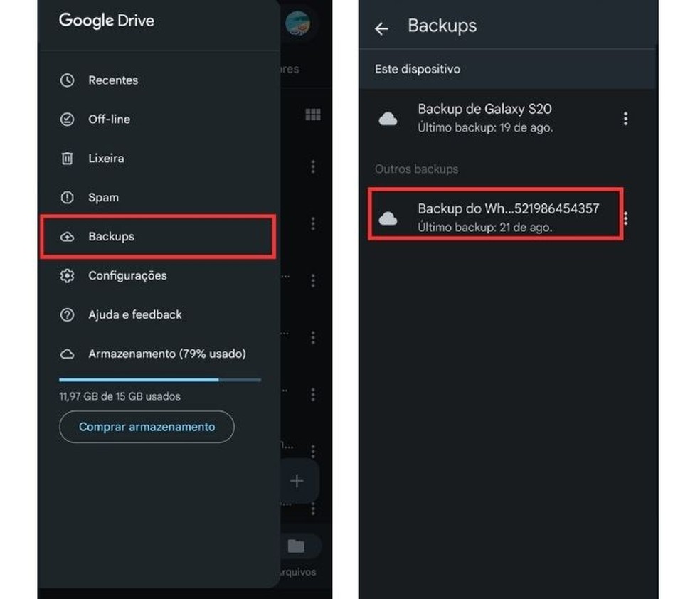Switch to grid view icon

pyautogui.click(x=313, y=115)
